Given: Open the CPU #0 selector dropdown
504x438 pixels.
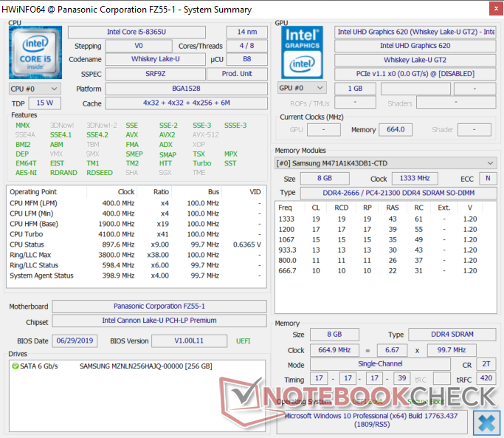Looking at the screenshot, I should pos(35,89).
